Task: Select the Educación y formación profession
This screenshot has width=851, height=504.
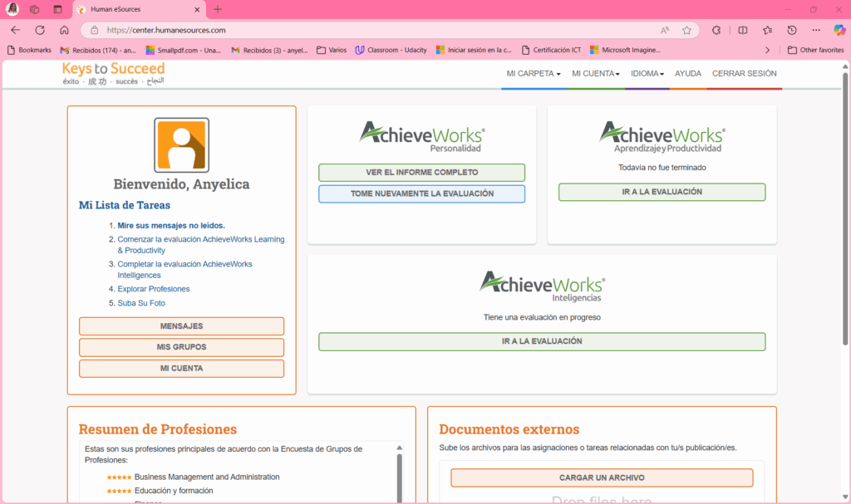Action: pyautogui.click(x=174, y=491)
